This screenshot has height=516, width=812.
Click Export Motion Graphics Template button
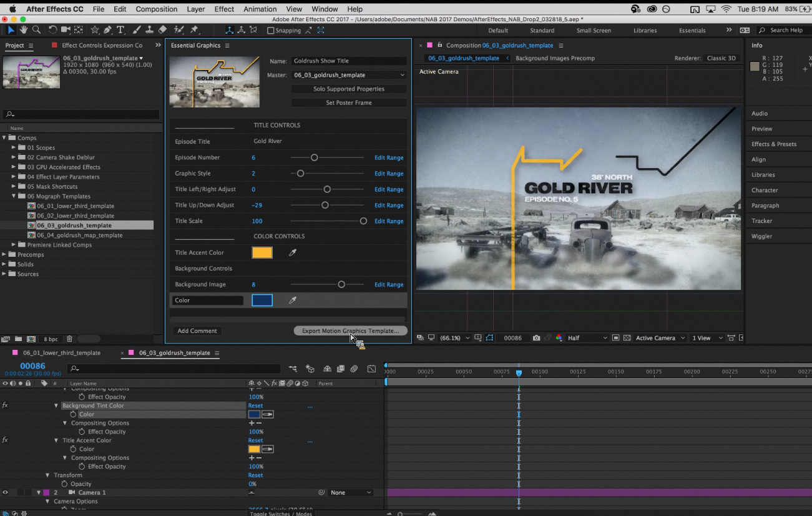click(x=350, y=331)
